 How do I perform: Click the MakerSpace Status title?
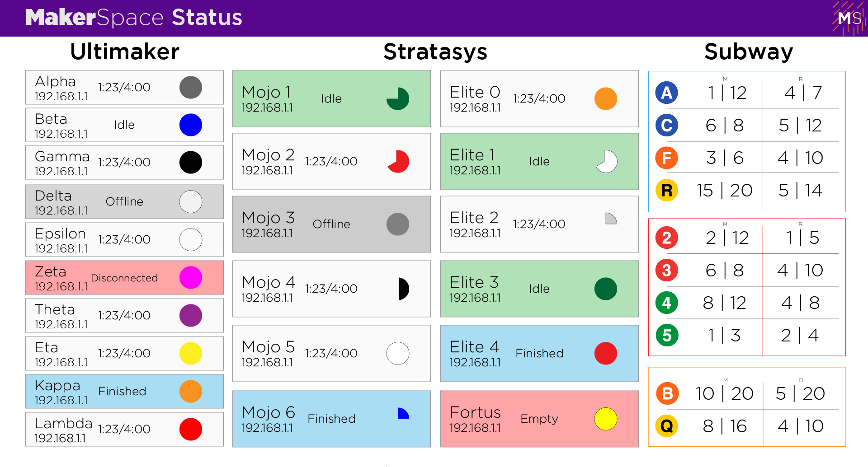point(134,18)
